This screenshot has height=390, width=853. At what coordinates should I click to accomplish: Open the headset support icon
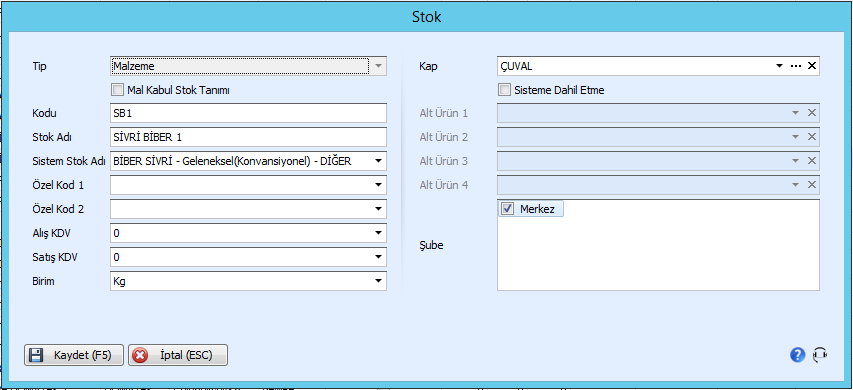[x=819, y=355]
